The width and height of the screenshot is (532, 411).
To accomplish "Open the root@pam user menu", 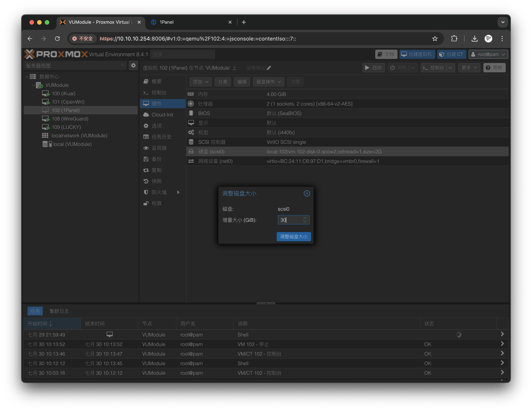I will tap(488, 54).
